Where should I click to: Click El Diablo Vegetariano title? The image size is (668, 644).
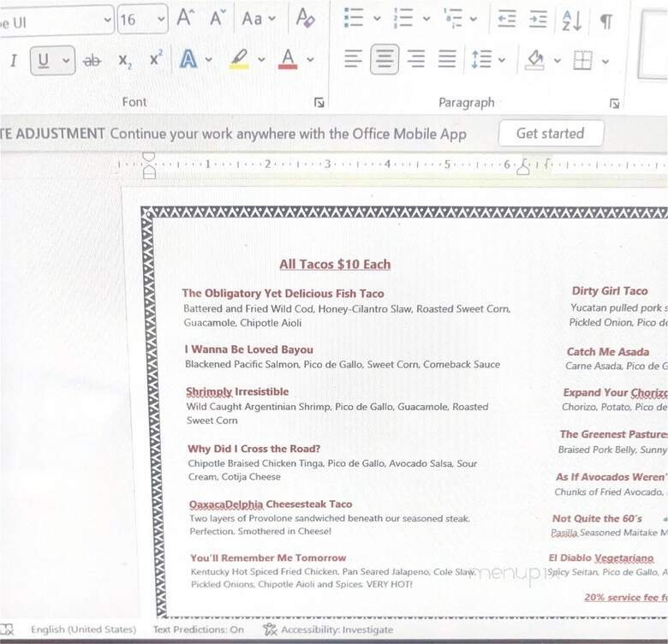(x=601, y=558)
